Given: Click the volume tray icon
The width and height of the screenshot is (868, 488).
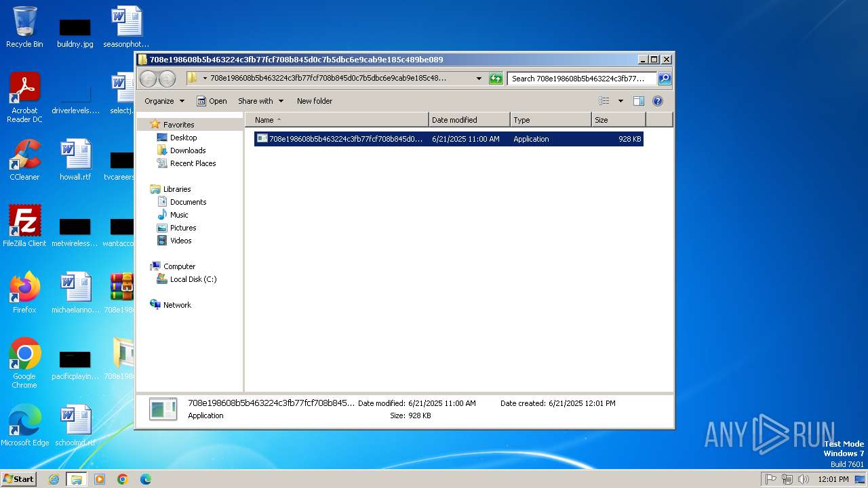Looking at the screenshot, I should click(x=804, y=479).
